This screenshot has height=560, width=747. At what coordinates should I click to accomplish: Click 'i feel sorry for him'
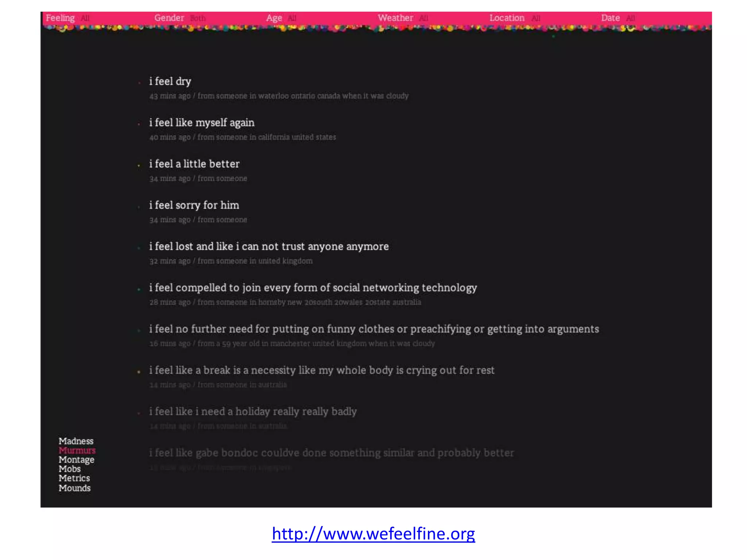(x=194, y=205)
